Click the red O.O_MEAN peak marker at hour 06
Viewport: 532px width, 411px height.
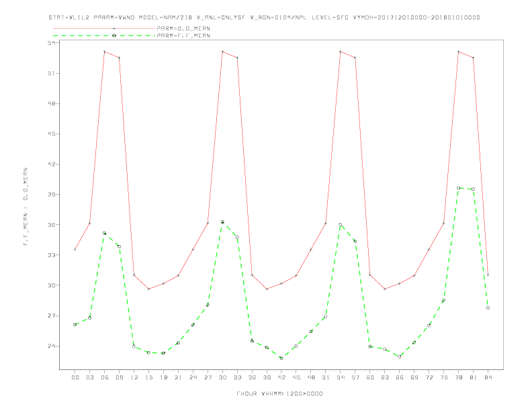pyautogui.click(x=105, y=52)
